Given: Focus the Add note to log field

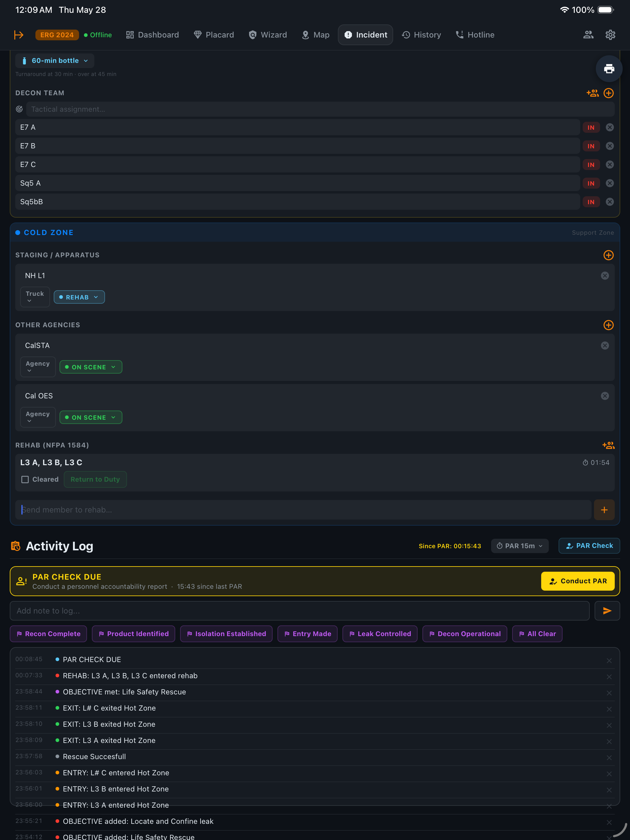Looking at the screenshot, I should click(x=300, y=611).
